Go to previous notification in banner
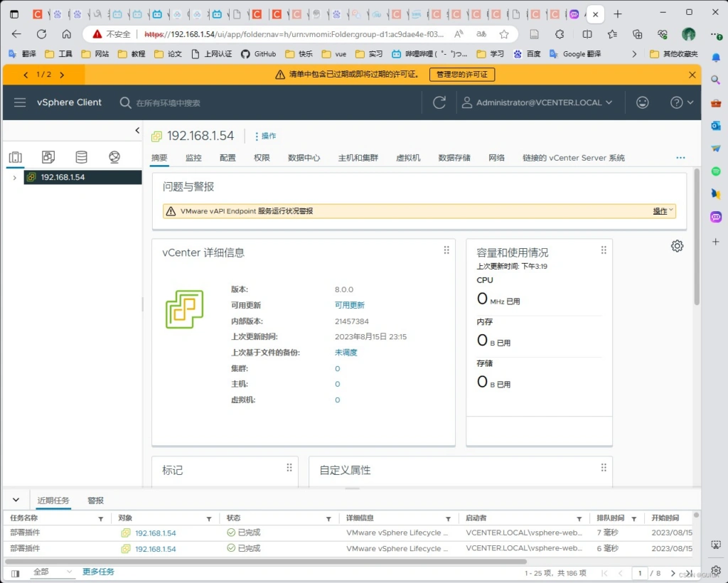 click(26, 75)
